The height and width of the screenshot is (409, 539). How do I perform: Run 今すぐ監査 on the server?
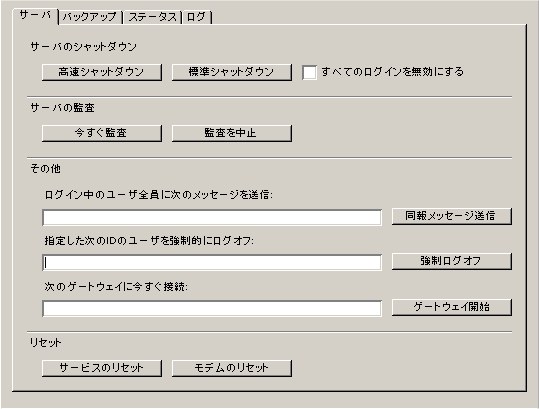coord(102,133)
